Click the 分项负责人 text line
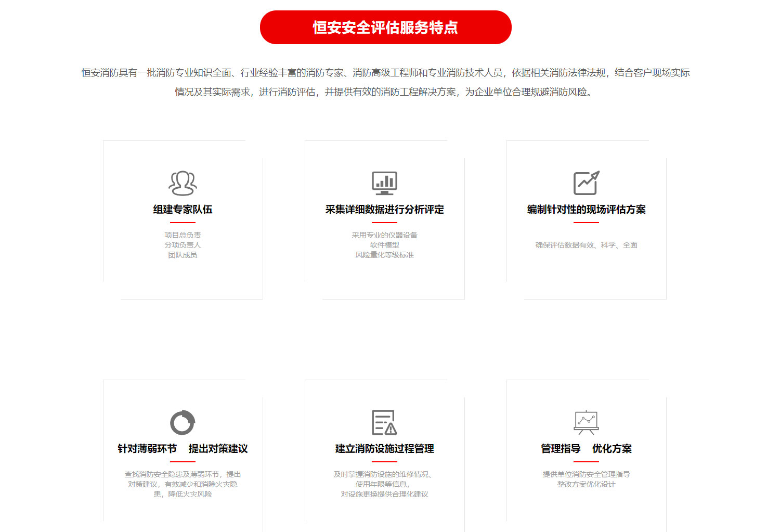This screenshot has height=532, width=780. click(x=183, y=245)
